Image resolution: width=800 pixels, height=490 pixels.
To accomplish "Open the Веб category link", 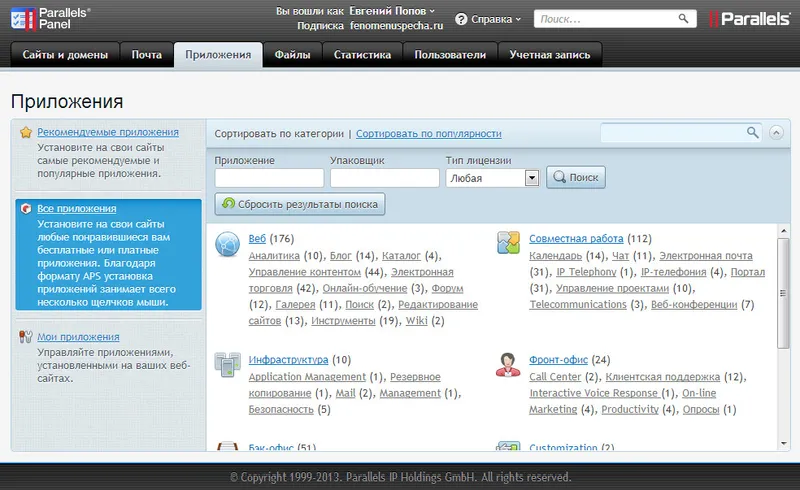I will [257, 238].
